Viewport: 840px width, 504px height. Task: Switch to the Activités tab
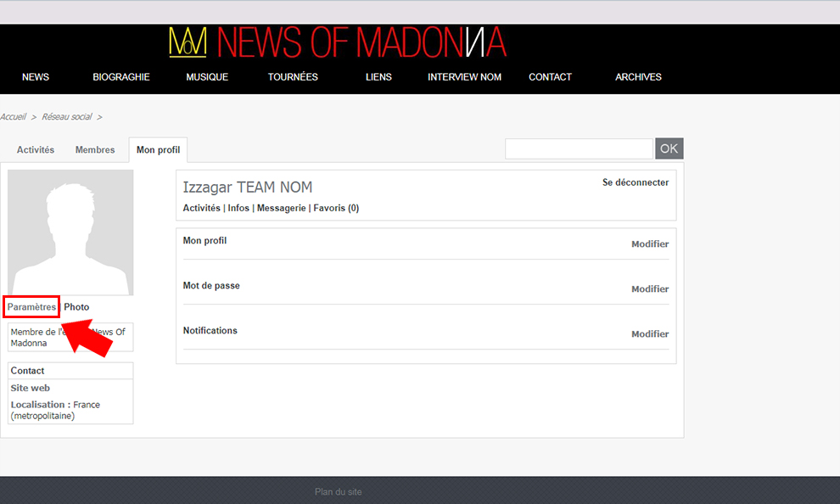click(36, 150)
